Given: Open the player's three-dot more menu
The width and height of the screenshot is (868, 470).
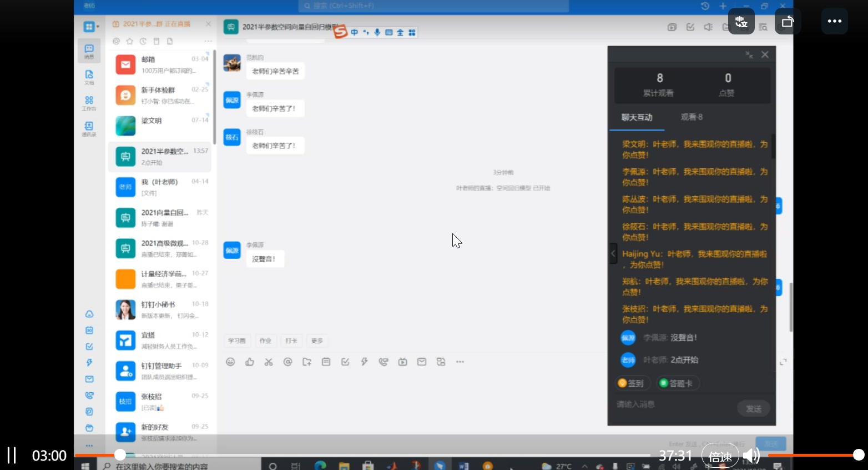Looking at the screenshot, I should [x=834, y=21].
